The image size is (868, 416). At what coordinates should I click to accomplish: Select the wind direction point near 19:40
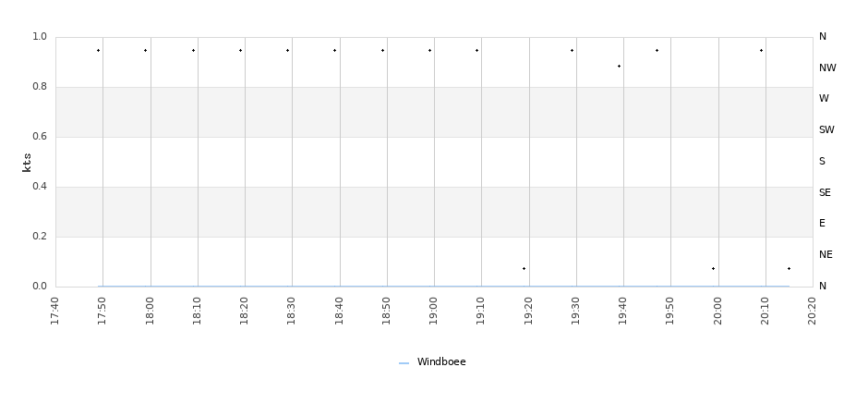(619, 67)
